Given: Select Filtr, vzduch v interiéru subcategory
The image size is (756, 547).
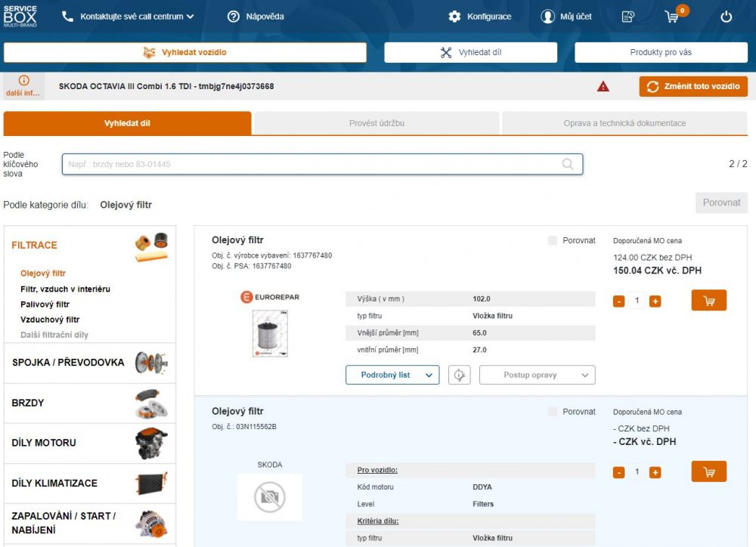Looking at the screenshot, I should (x=65, y=289).
